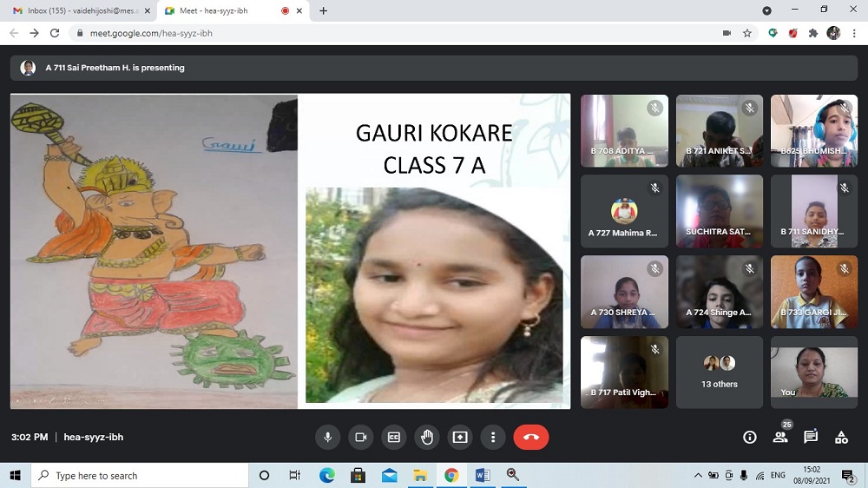
Task: Click the Windows taskbar search box
Action: pos(139,475)
